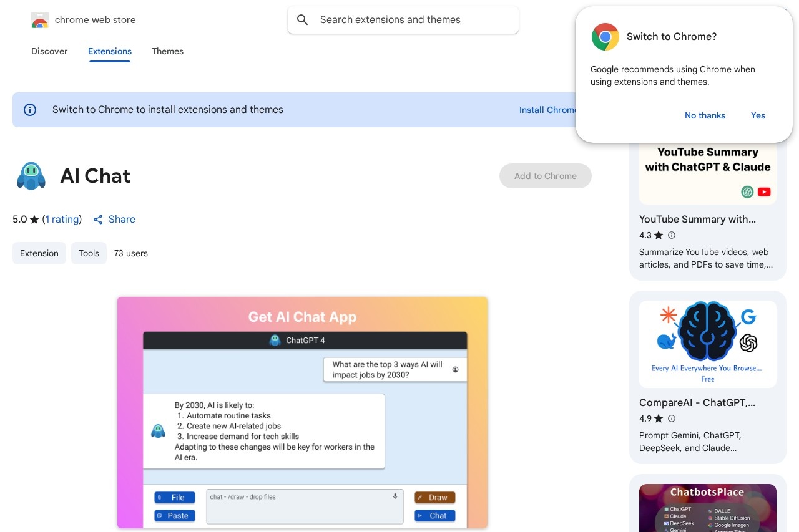Click the search magnifier icon

[x=303, y=20]
